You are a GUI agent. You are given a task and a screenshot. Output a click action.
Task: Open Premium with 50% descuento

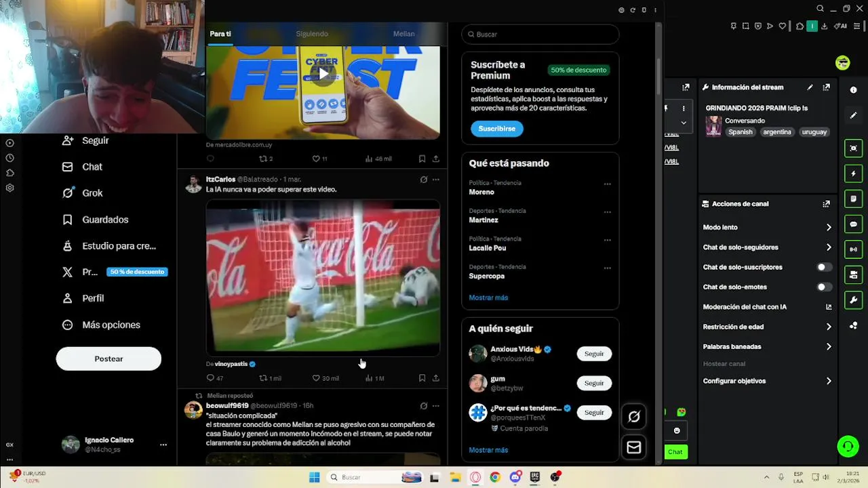click(114, 272)
